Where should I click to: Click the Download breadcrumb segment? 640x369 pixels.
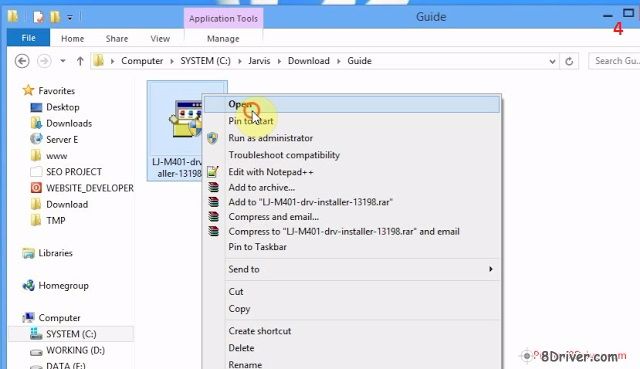309,61
